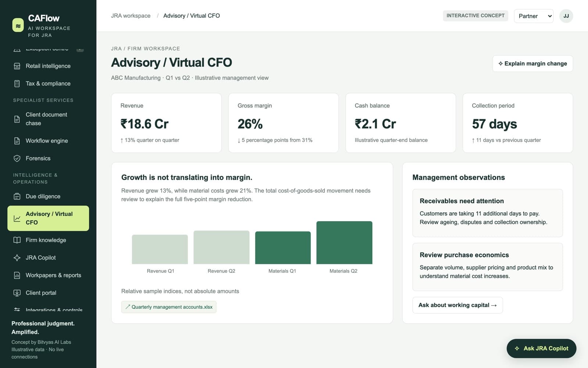
Task: Click JRA workspace breadcrumb link
Action: (131, 16)
